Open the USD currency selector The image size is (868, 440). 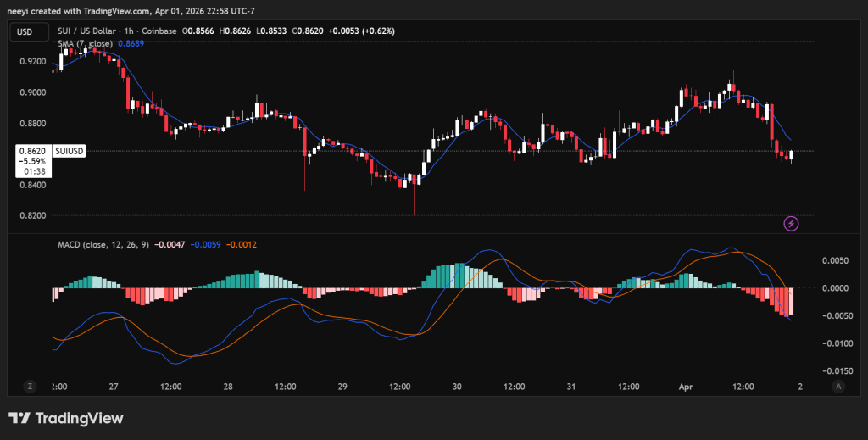[x=26, y=31]
